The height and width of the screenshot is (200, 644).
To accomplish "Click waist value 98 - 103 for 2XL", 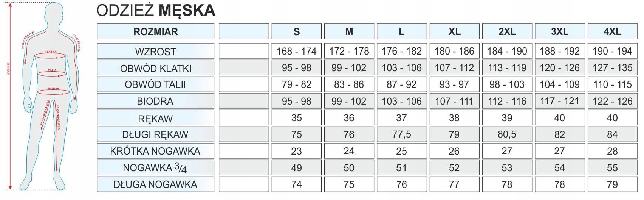I will (507, 84).
